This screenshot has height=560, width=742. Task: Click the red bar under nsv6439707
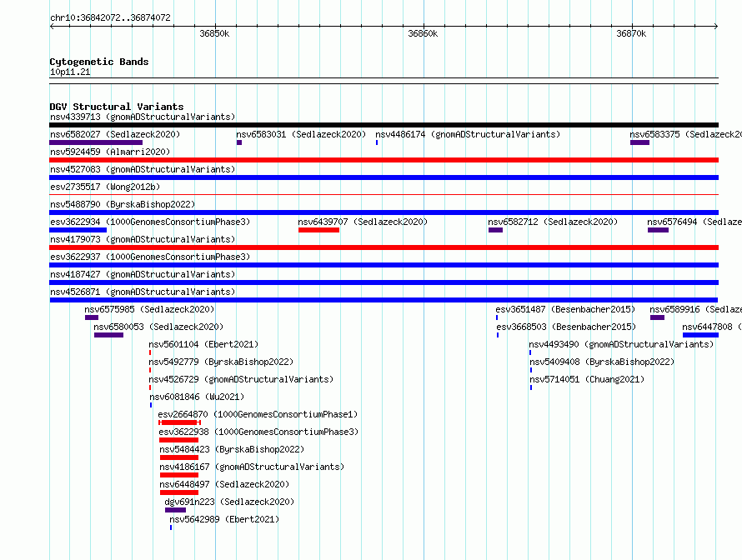click(318, 230)
